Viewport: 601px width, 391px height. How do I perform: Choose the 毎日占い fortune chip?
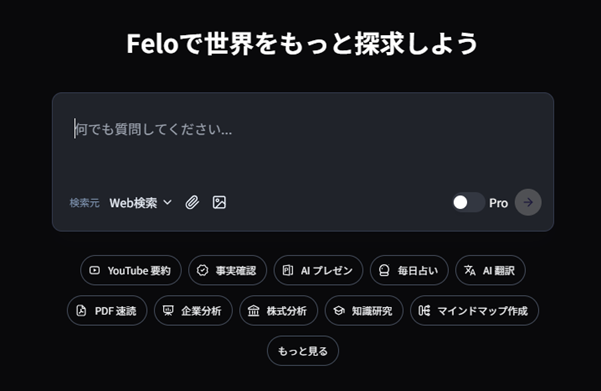(409, 271)
